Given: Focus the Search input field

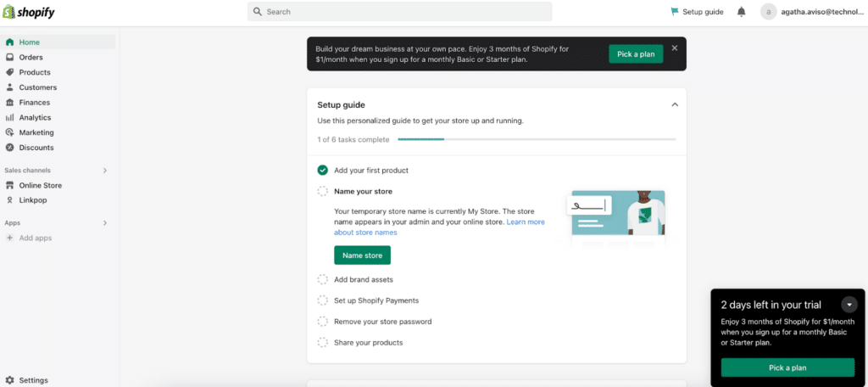Looking at the screenshot, I should coord(399,12).
